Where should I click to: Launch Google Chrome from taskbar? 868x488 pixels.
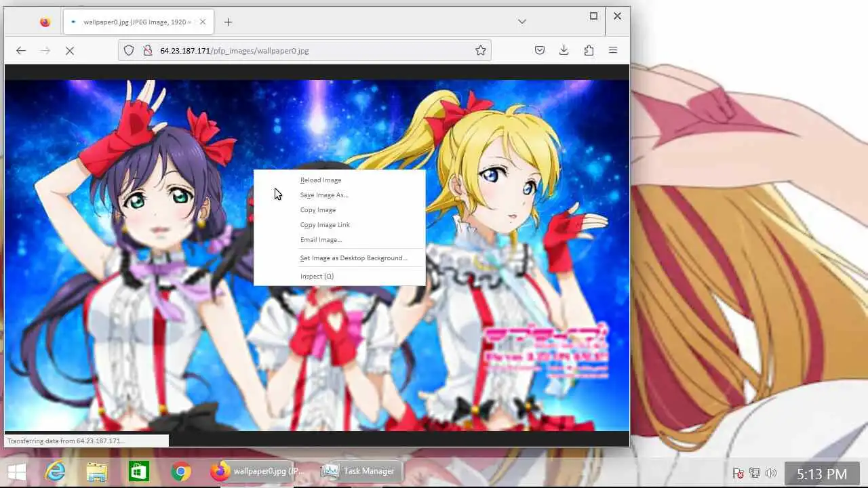point(180,472)
